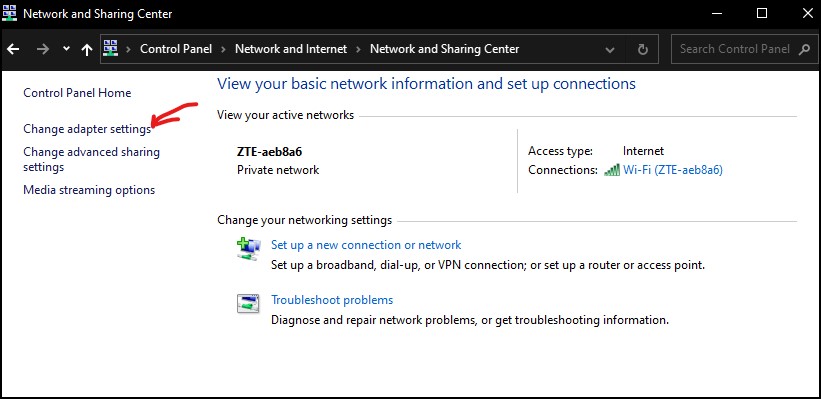Click the Set up a new connection icon
Image resolution: width=821 pixels, height=399 pixels.
coord(248,249)
